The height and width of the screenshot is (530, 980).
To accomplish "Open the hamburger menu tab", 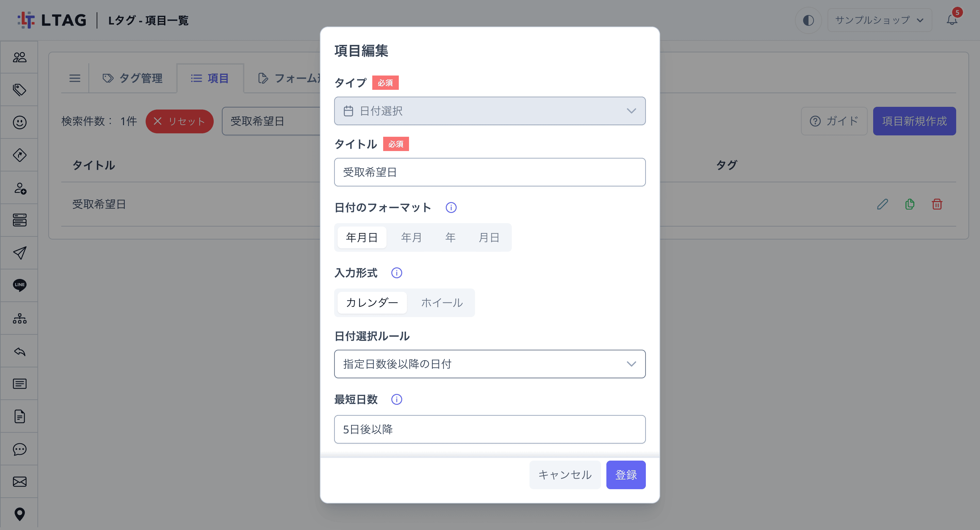I will [x=75, y=78].
